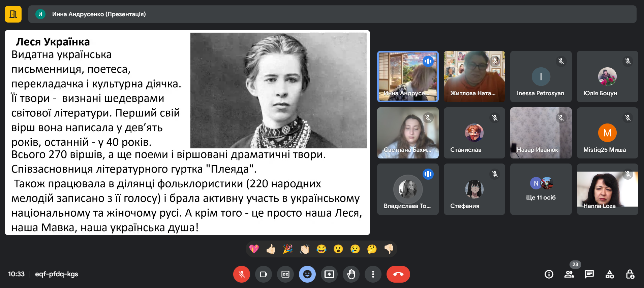Click the yellow rooms icon at top left

[13, 14]
